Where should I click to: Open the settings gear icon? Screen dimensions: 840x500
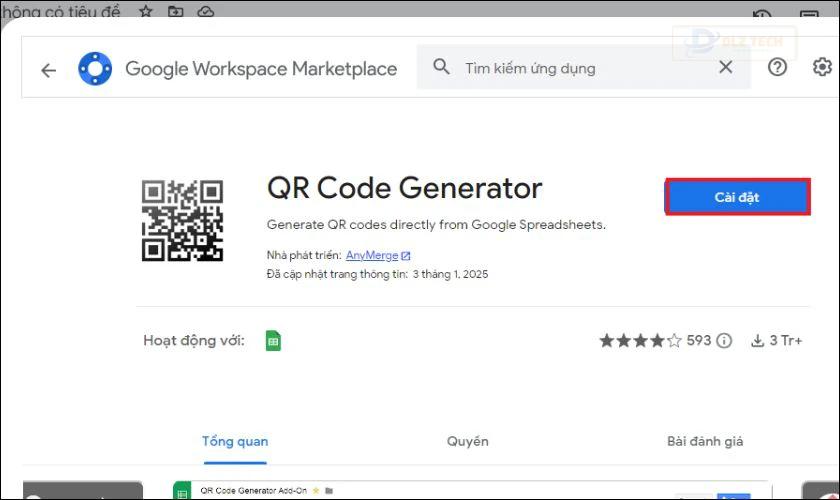click(822, 67)
